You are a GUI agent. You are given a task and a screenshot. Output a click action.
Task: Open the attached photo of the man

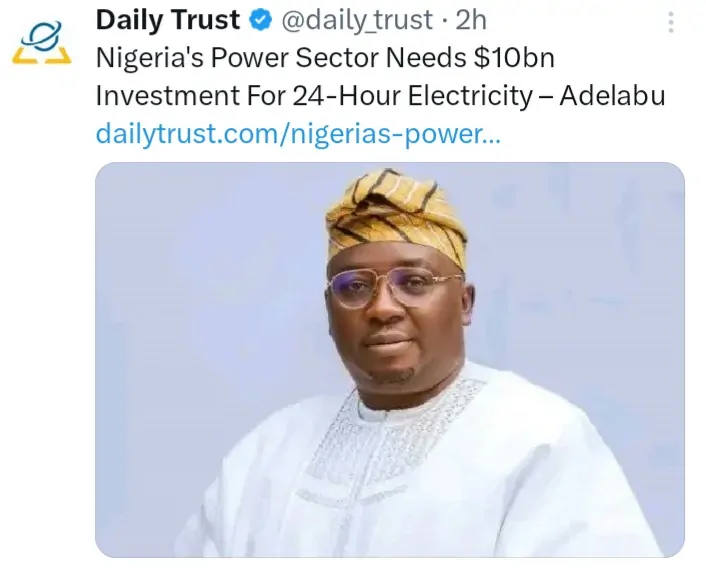[390, 360]
